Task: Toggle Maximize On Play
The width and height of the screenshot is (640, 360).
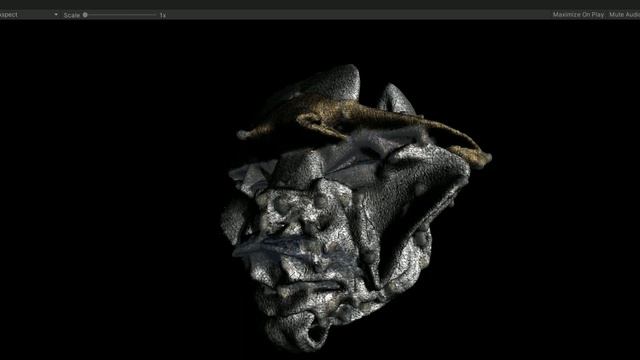Action: pos(578,15)
